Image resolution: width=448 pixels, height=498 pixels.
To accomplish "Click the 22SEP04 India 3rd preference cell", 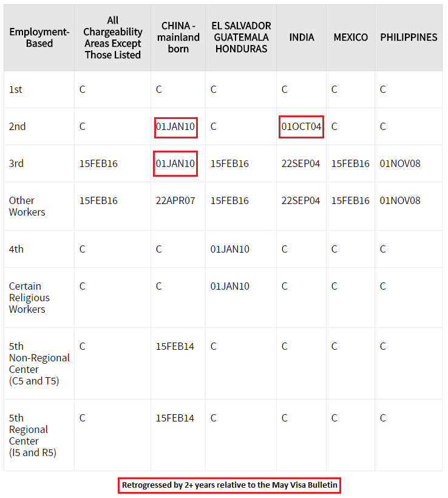I will [x=300, y=163].
